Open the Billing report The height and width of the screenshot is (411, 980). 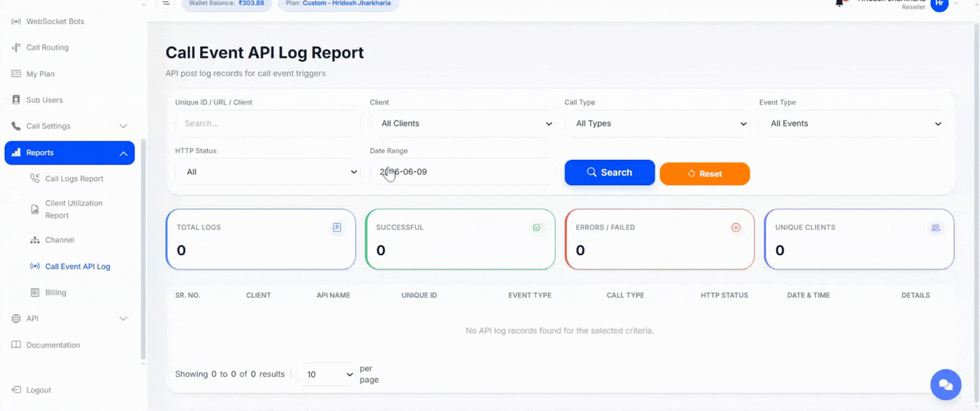[x=56, y=293]
